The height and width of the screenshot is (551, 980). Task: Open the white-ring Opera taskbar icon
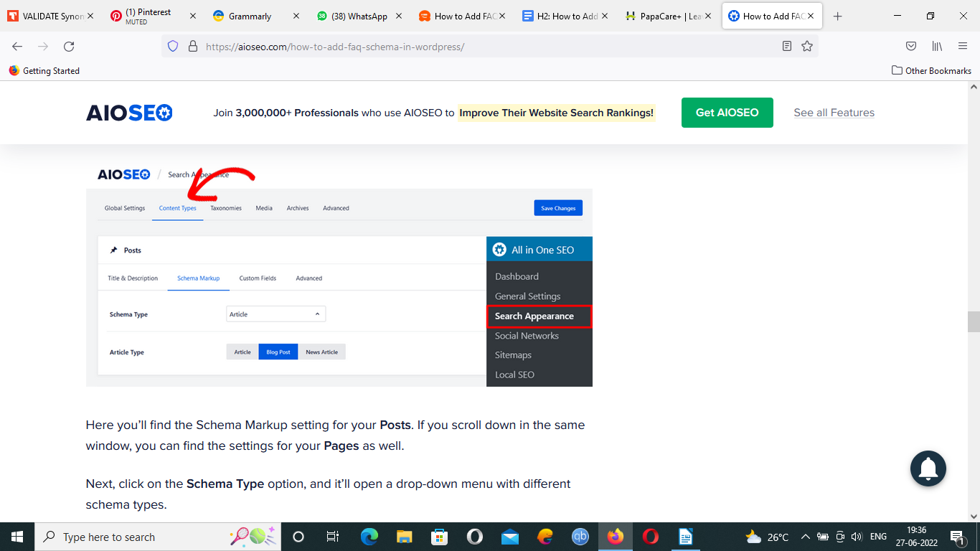pos(474,537)
